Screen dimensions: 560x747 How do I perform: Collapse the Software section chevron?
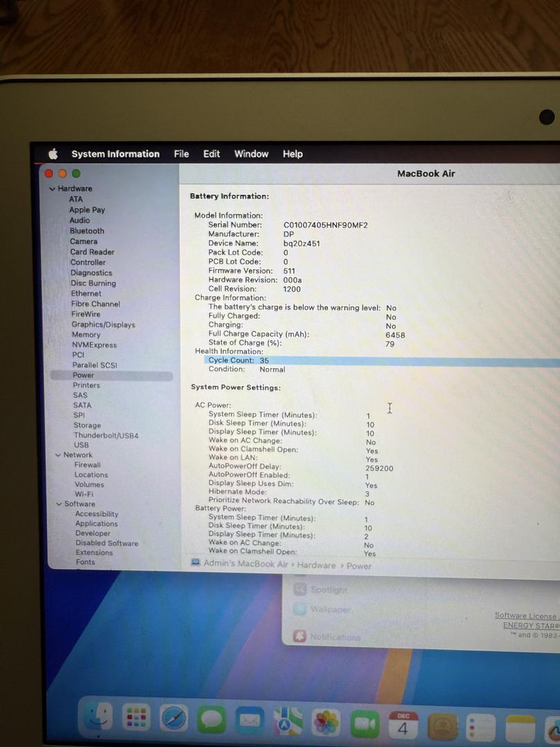point(59,504)
